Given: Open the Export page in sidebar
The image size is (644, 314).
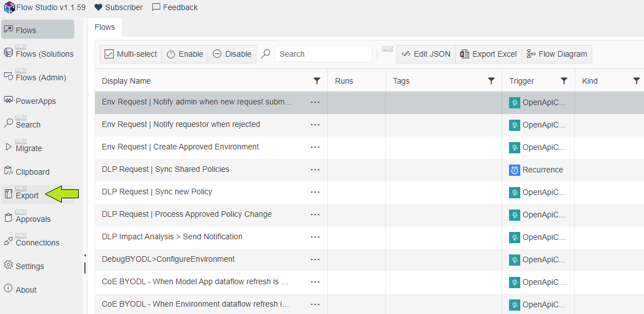Looking at the screenshot, I should pyautogui.click(x=26, y=195).
